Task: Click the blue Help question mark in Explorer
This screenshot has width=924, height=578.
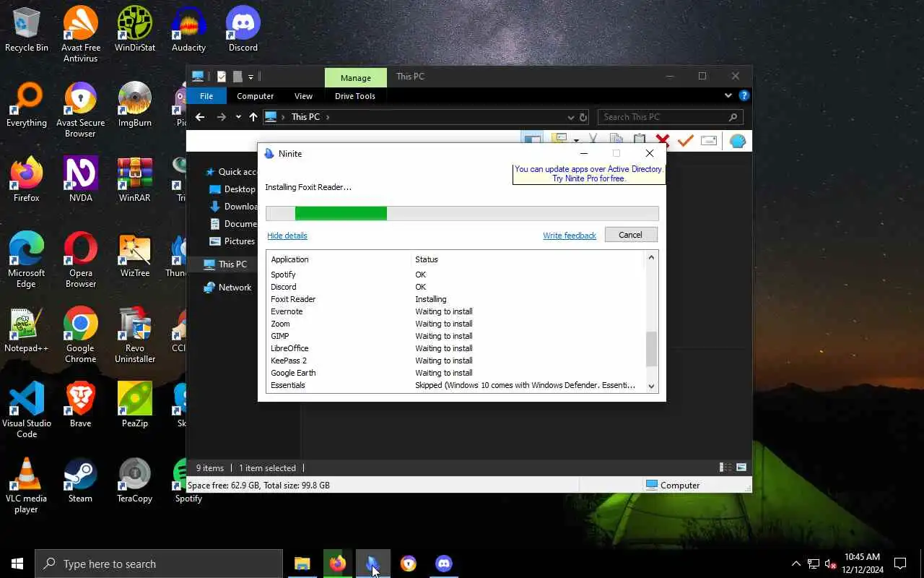Action: tap(744, 95)
